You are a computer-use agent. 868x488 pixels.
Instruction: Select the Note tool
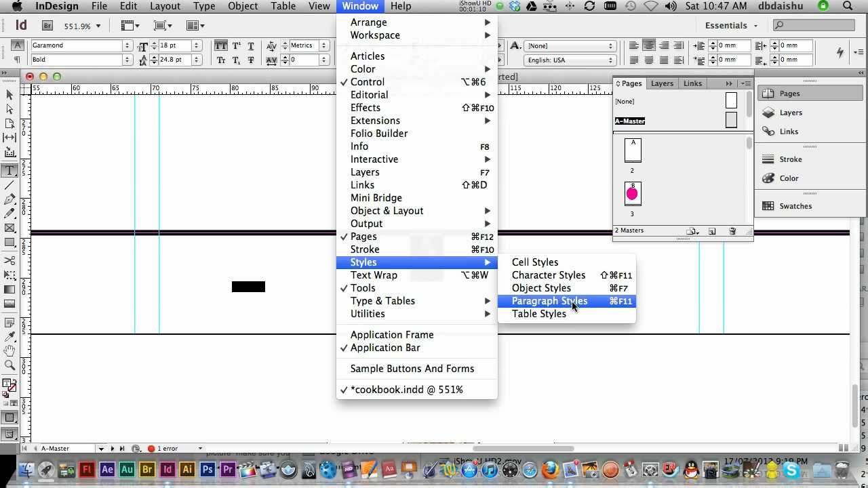[9, 322]
